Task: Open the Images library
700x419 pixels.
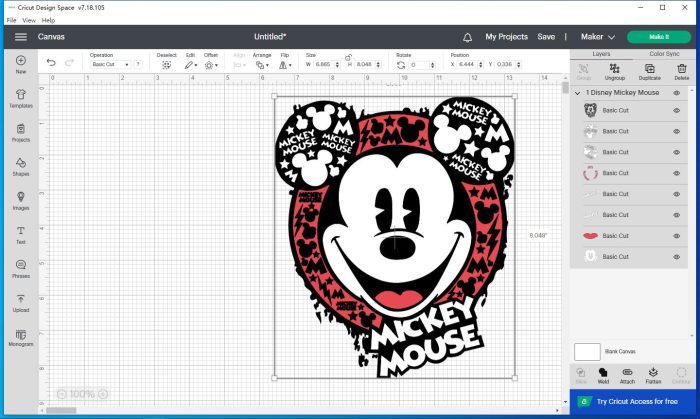Action: click(21, 197)
